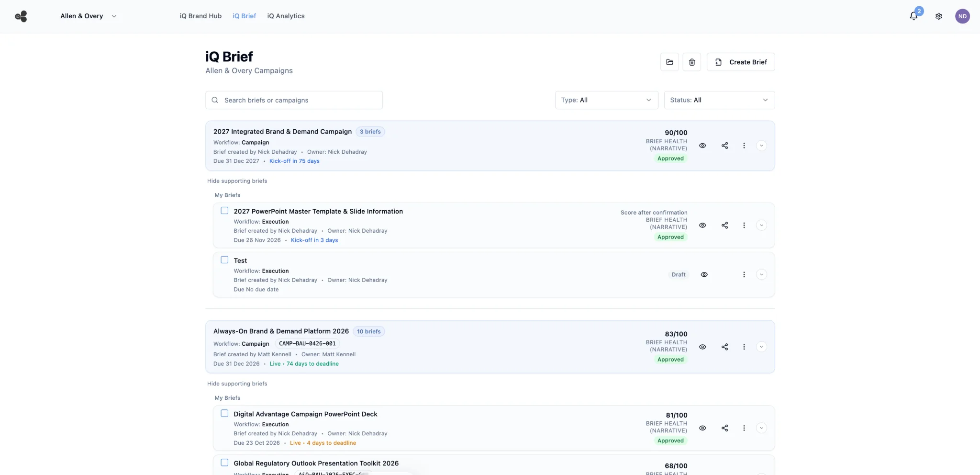The height and width of the screenshot is (475, 980).
Task: Hide supporting briefs under 2027 Integrated campaign
Action: point(237,181)
